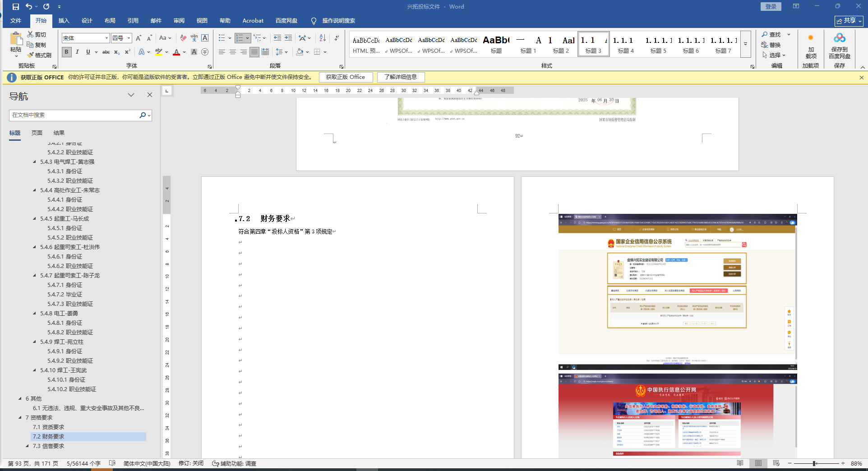Collapse the 5.4.3 电气焊工-黄志强 heading
Image resolution: width=868 pixels, height=471 pixels.
pyautogui.click(x=34, y=162)
